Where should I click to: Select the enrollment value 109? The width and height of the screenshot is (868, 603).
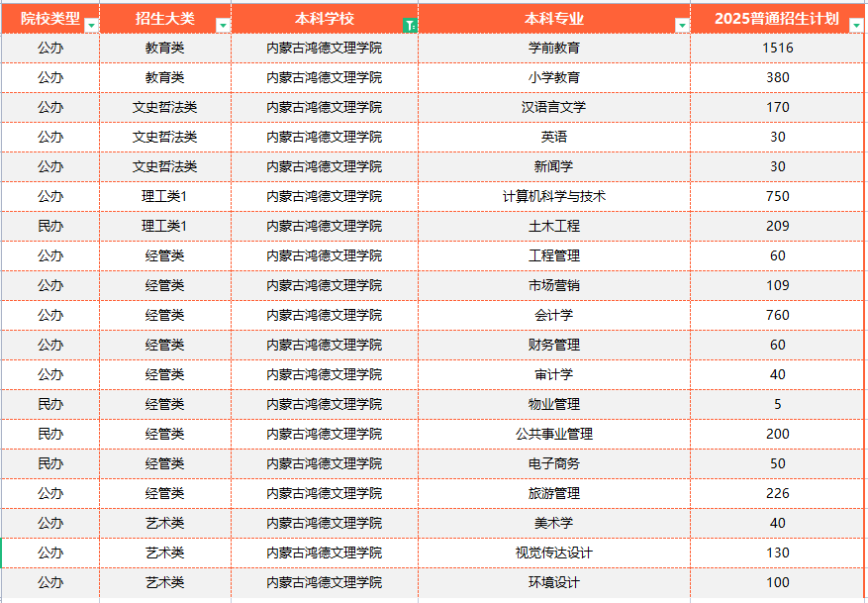coord(778,286)
